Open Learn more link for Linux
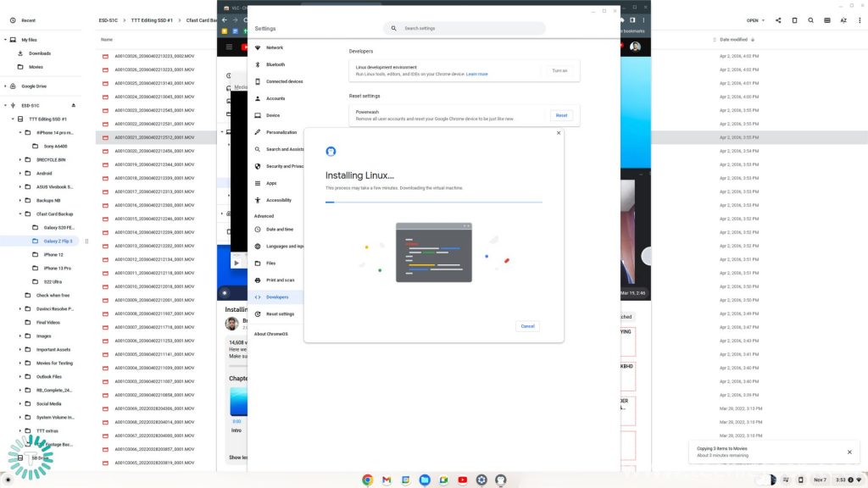 pos(476,75)
